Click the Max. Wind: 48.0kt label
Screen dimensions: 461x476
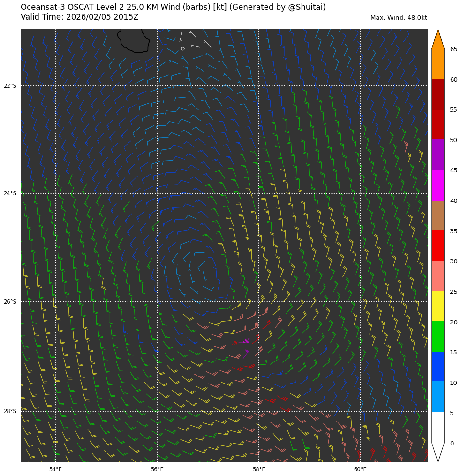pos(399,18)
